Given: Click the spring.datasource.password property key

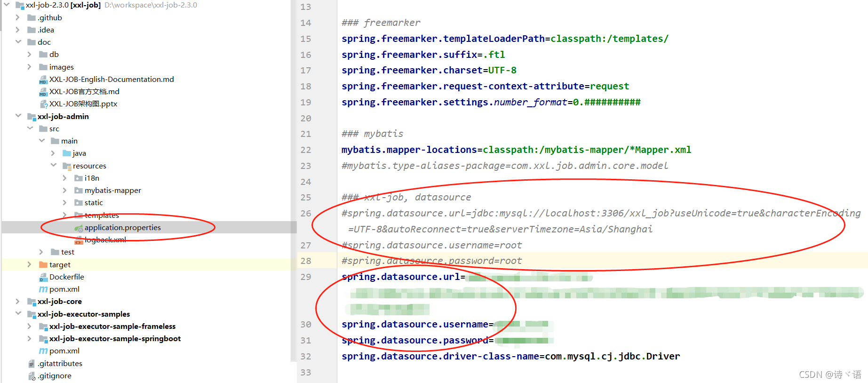Looking at the screenshot, I should coord(414,340).
